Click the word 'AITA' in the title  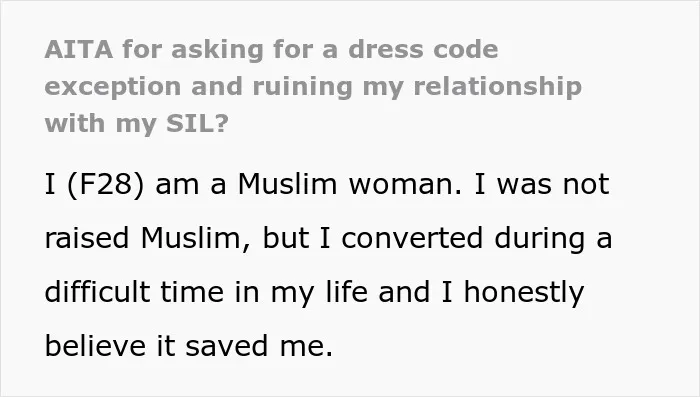pos(79,49)
